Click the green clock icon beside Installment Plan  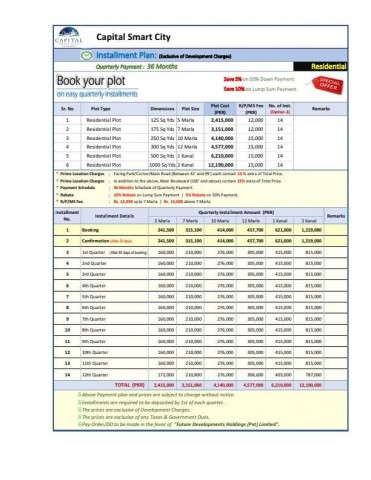click(86, 56)
